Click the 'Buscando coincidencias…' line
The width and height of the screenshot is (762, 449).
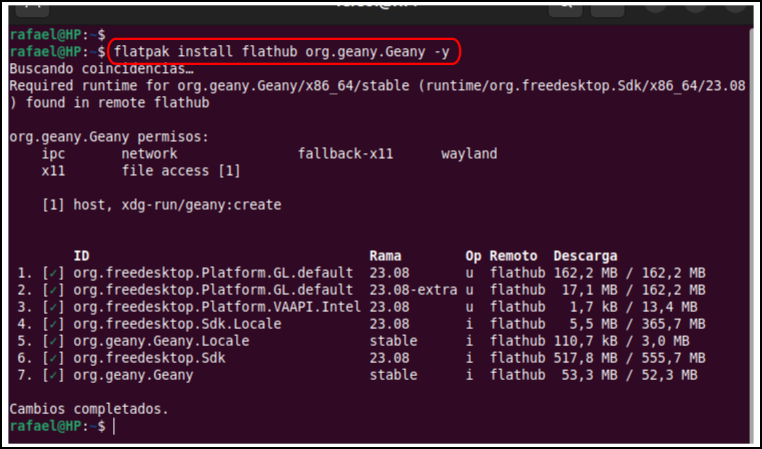point(102,69)
